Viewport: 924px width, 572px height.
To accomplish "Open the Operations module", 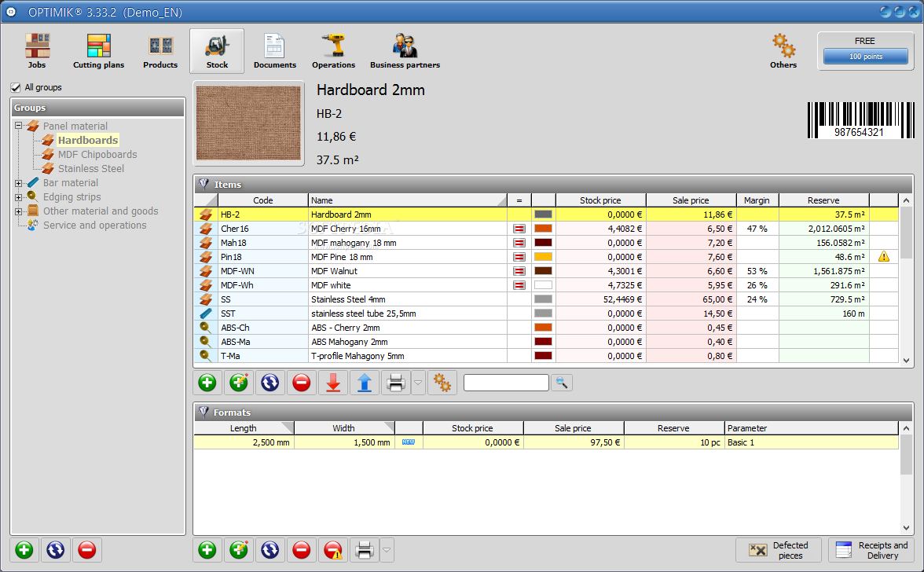I will pos(333,51).
